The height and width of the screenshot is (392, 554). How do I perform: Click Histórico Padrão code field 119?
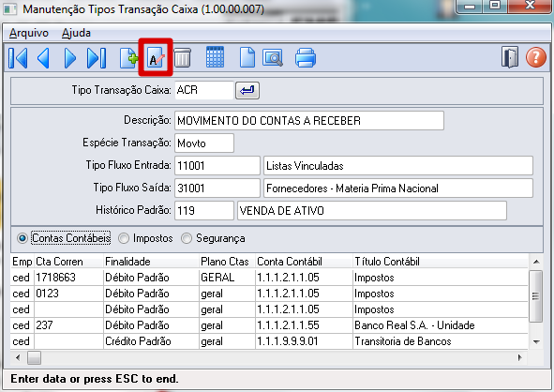204,211
